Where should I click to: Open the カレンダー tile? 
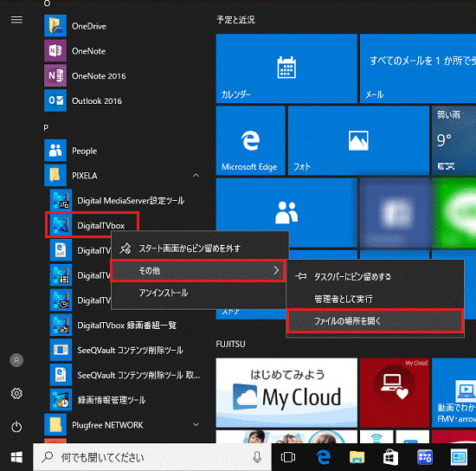click(x=286, y=68)
